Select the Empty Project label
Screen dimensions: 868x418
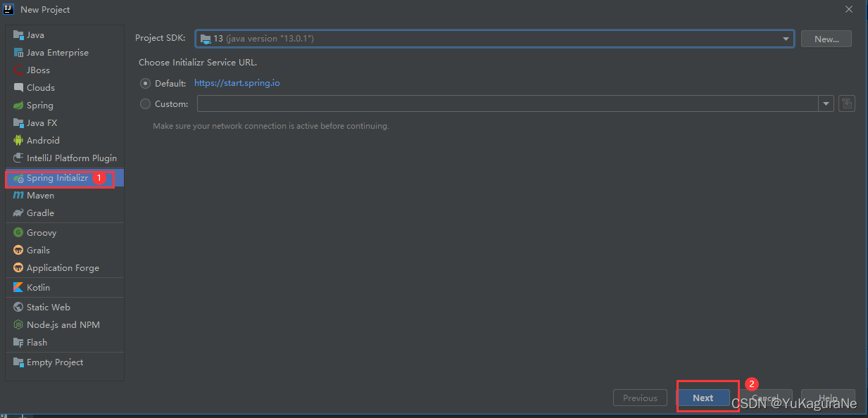click(x=55, y=362)
